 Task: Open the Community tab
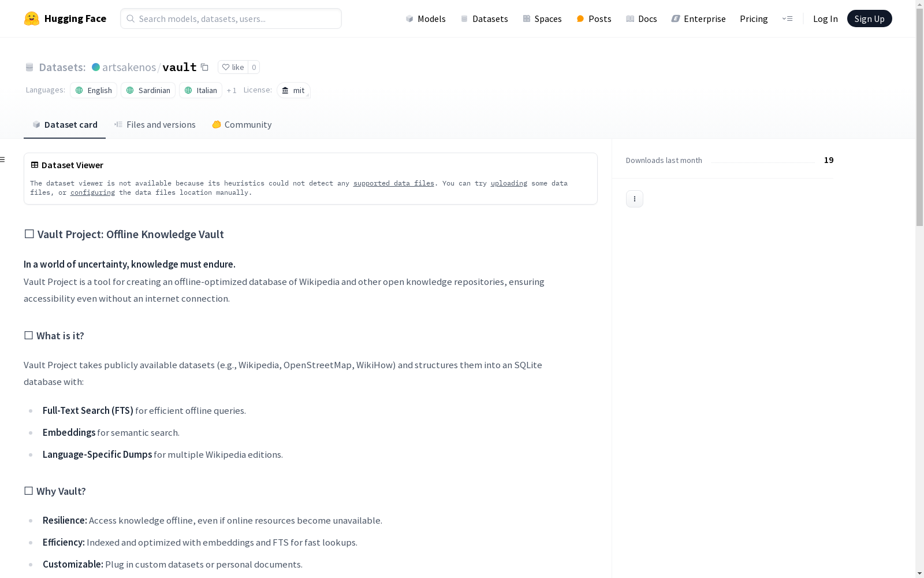click(242, 124)
